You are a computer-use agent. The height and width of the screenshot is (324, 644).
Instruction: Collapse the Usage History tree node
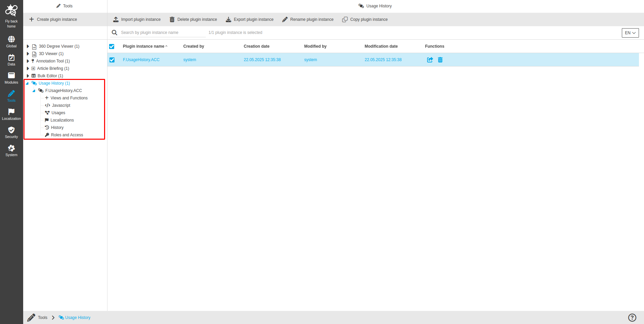click(x=28, y=83)
